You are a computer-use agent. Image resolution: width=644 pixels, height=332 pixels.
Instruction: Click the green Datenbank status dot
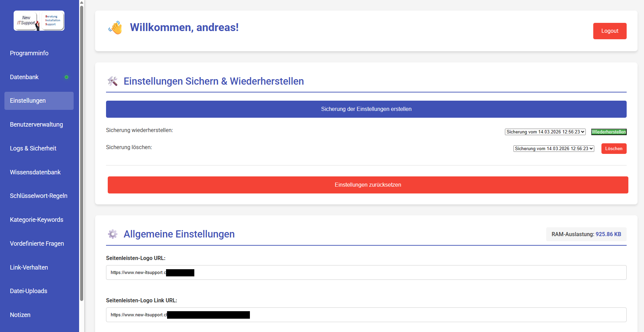tap(66, 77)
